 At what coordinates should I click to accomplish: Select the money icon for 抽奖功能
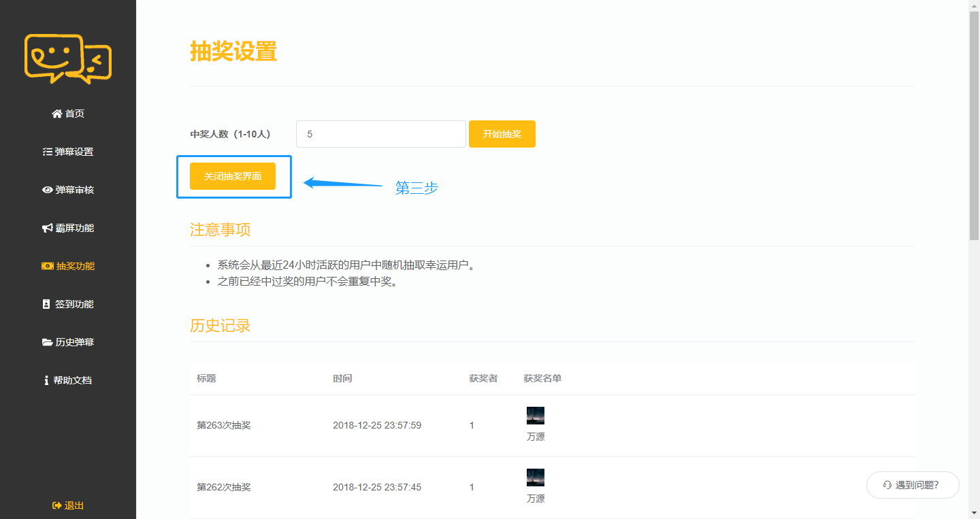point(48,266)
